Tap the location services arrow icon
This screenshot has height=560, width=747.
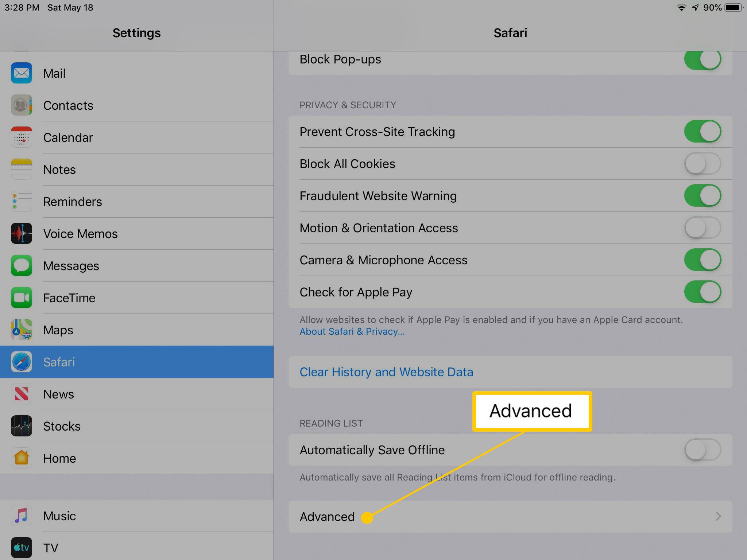point(695,8)
